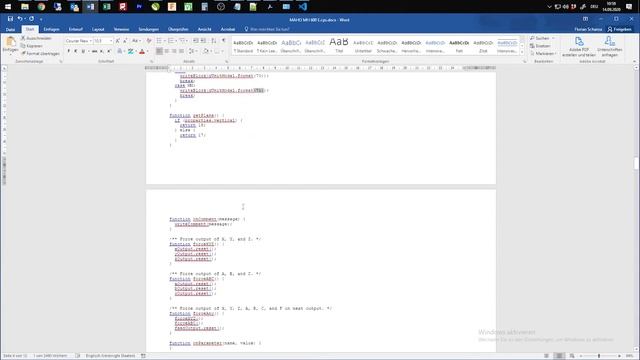Redo action in quick access toolbar
Viewport: 640px width, 360px height.
point(31,19)
